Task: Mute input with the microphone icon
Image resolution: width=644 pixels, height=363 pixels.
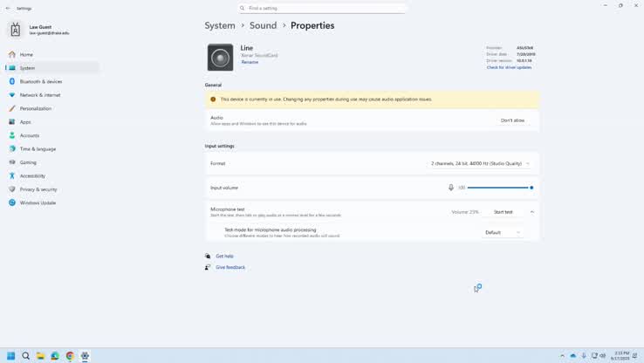Action: [450, 188]
